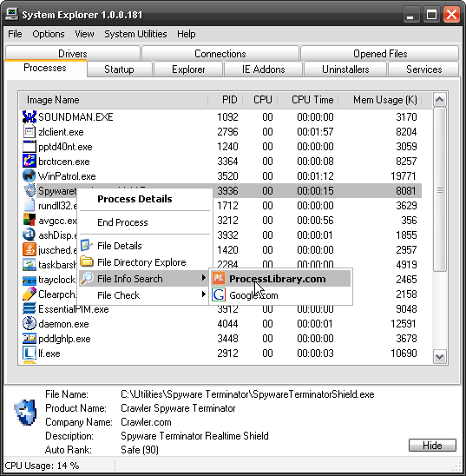Open the File menu
The height and width of the screenshot is (476, 466).
pos(15,34)
